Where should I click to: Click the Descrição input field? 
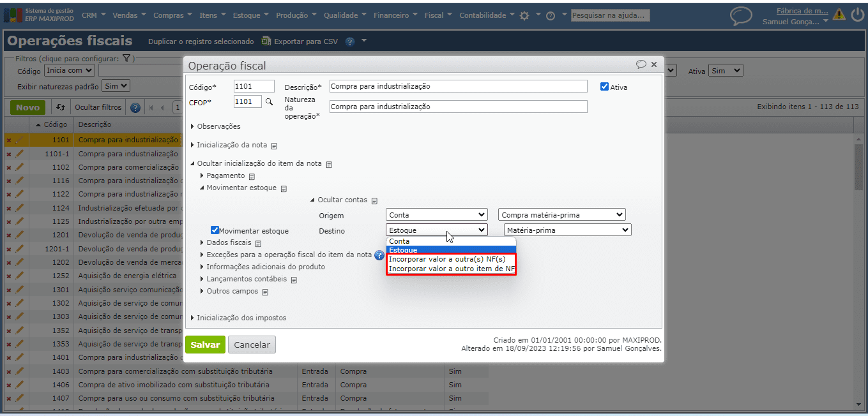pos(458,86)
